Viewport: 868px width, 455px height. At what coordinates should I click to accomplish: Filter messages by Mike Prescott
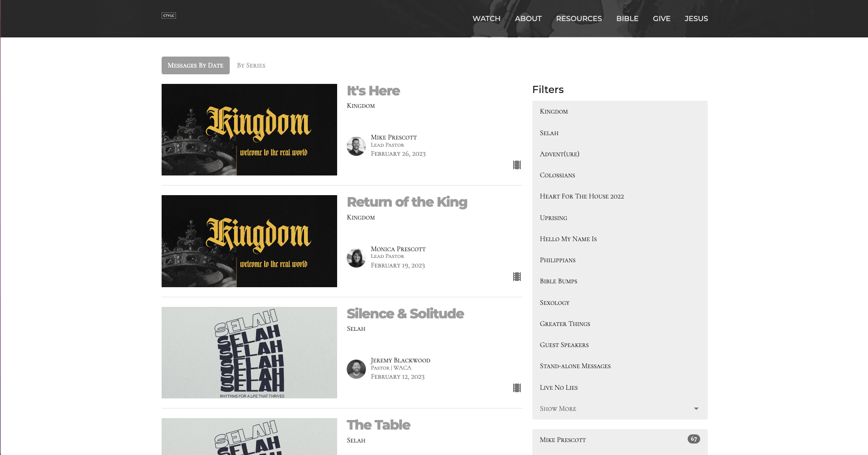tap(563, 440)
